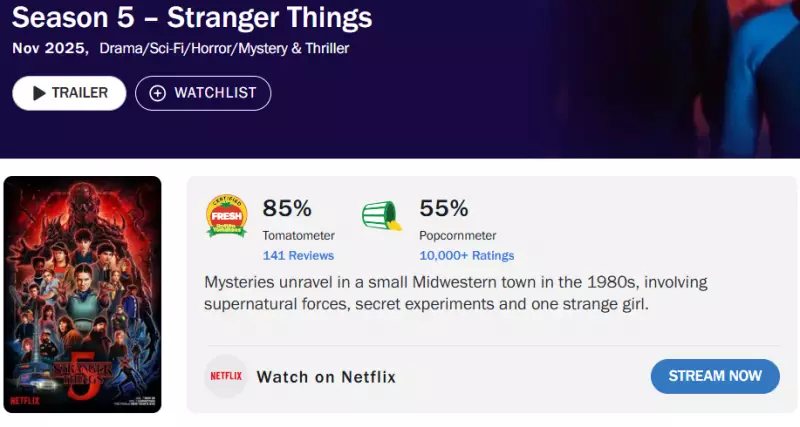Viewport: 800px width, 427px height.
Task: View the 10,000+ Ratings link
Action: pyautogui.click(x=467, y=256)
